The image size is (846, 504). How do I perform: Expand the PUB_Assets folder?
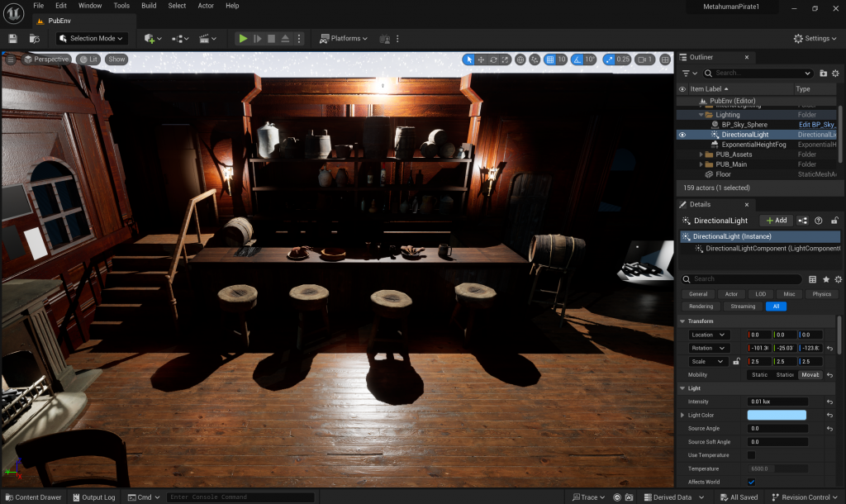[701, 155]
